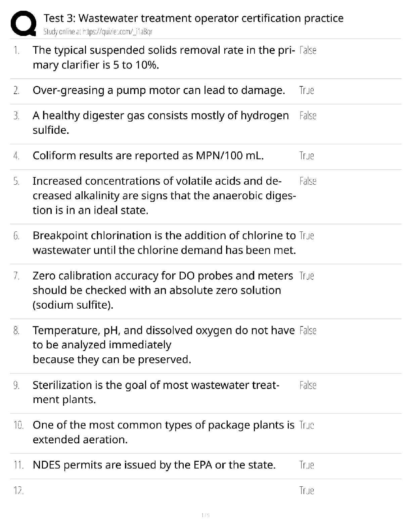Select the healthy digester gas statement

click(x=161, y=123)
